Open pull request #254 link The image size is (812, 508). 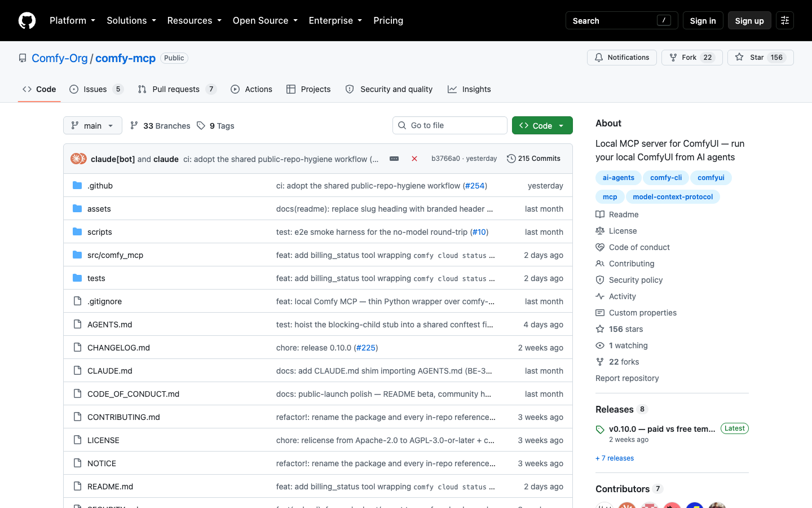click(475, 186)
